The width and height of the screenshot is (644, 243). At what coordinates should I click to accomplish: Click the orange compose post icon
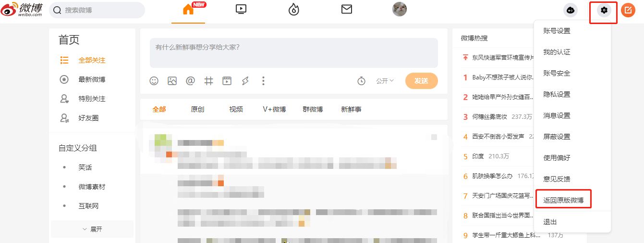[628, 10]
